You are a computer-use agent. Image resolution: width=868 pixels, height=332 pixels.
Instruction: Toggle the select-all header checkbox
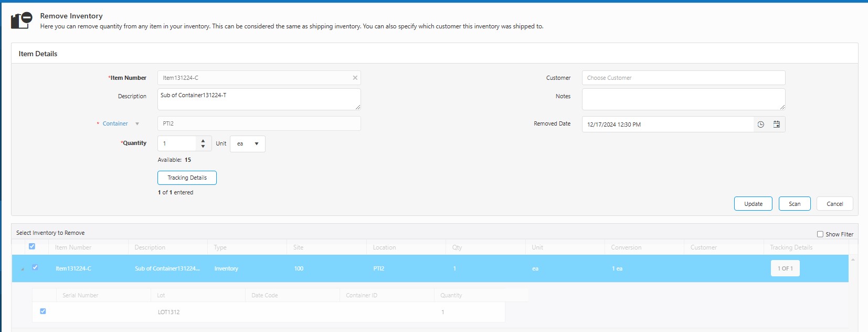coord(32,246)
